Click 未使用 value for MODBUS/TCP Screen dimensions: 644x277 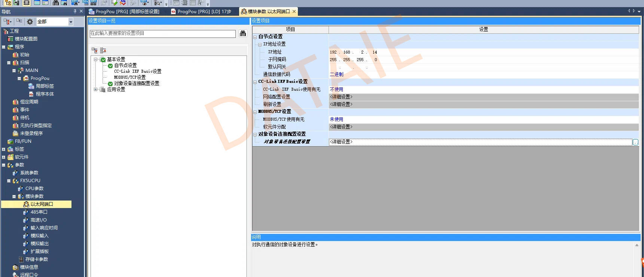[x=336, y=119]
